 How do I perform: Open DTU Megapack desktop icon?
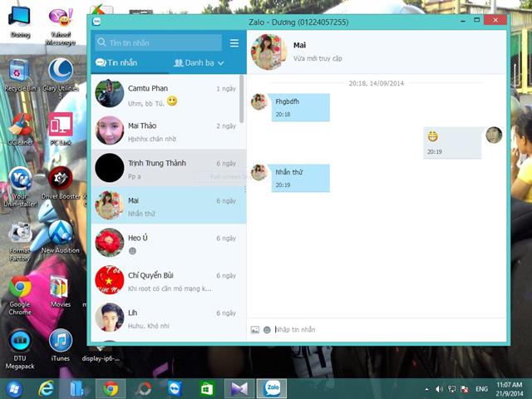tap(20, 349)
